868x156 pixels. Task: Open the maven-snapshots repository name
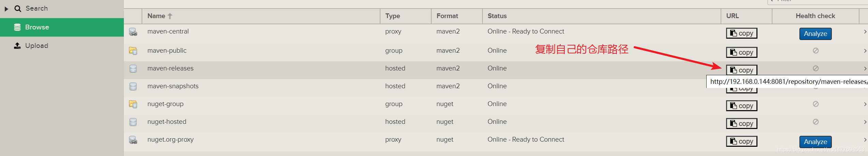click(173, 86)
